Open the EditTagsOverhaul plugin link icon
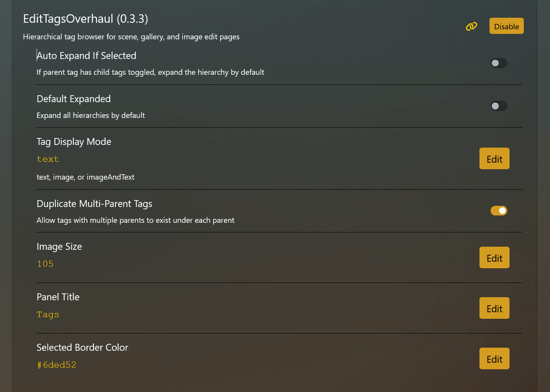Image resolution: width=550 pixels, height=392 pixels. click(x=471, y=26)
